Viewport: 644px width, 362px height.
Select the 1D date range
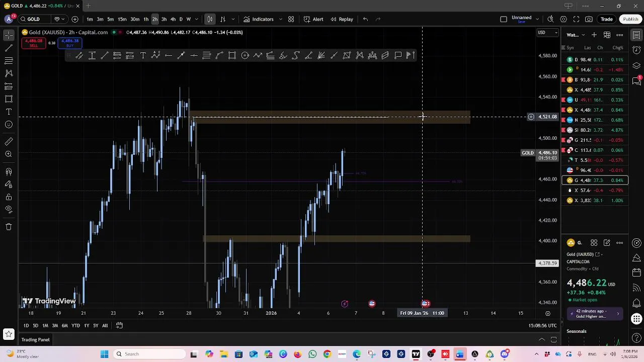pyautogui.click(x=26, y=326)
